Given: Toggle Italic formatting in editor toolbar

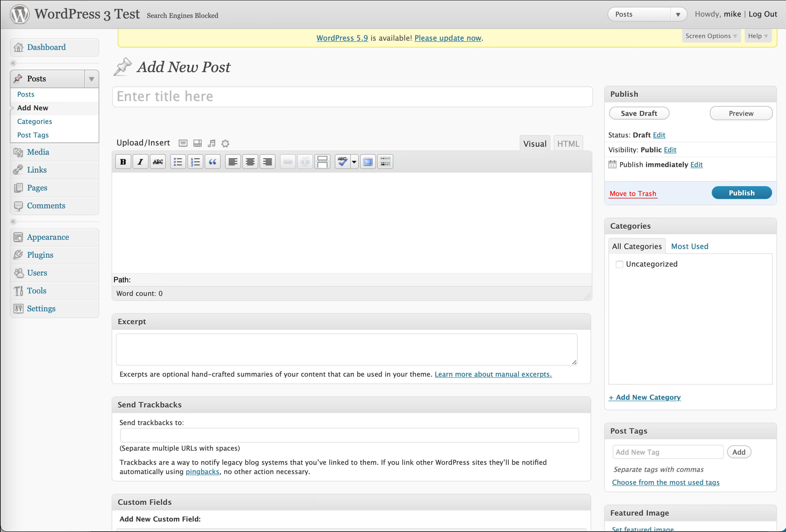Looking at the screenshot, I should click(x=140, y=162).
